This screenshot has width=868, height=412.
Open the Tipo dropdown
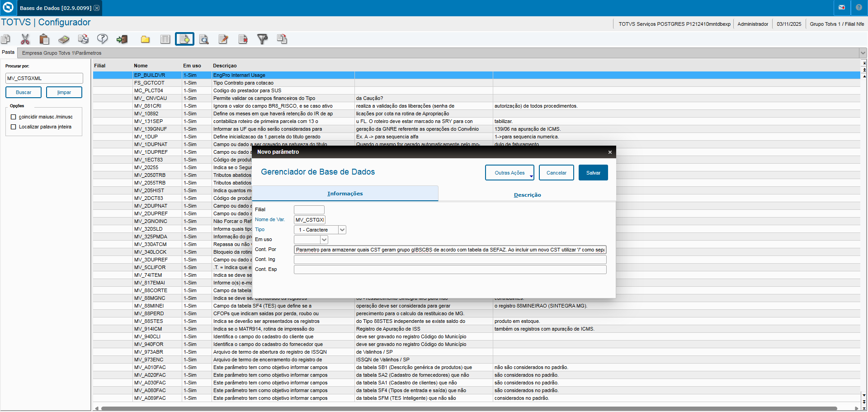coord(342,230)
